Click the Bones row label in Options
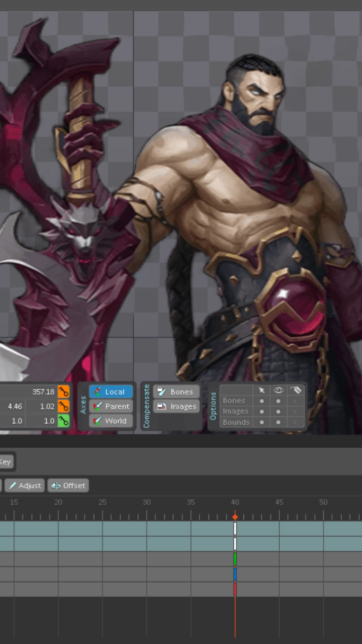The image size is (362, 644). [x=234, y=400]
